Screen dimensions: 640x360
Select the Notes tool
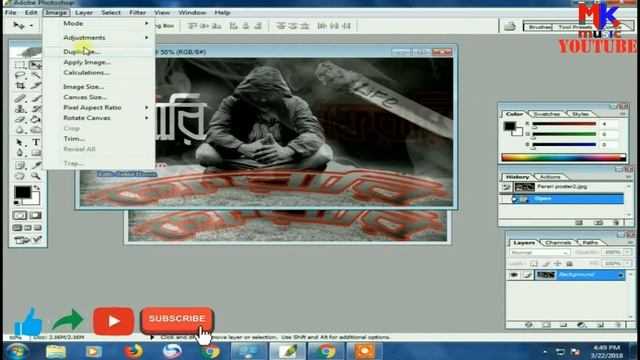coord(20,165)
